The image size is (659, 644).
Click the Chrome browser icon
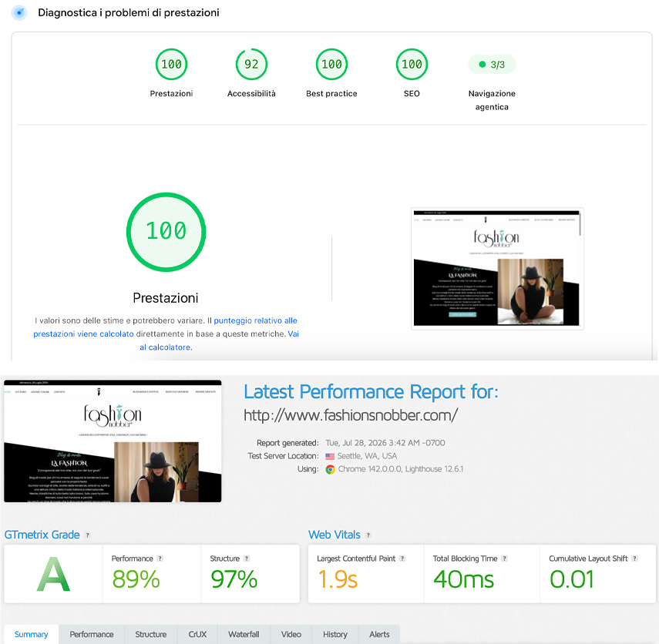pos(331,469)
